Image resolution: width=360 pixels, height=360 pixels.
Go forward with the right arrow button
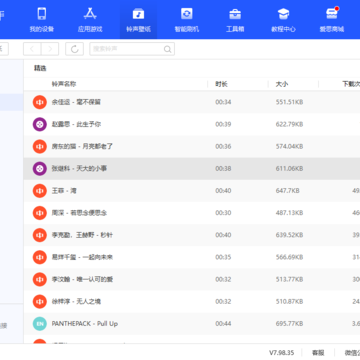(x=50, y=49)
